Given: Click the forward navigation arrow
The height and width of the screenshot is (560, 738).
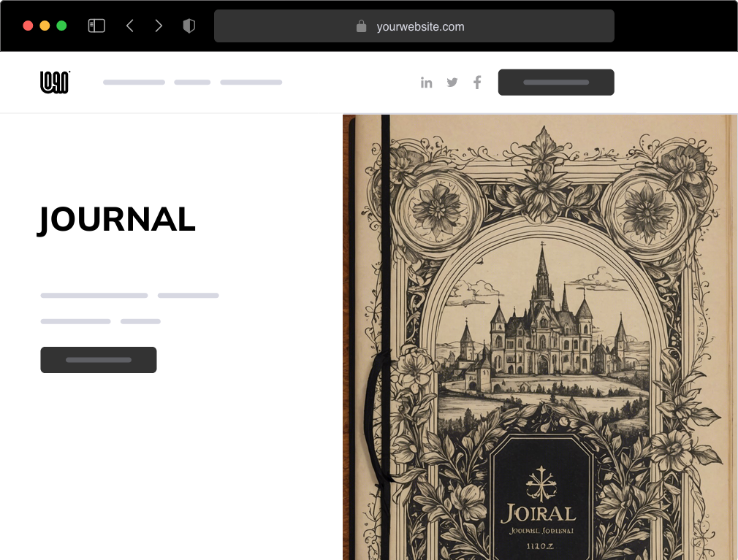Looking at the screenshot, I should tap(159, 25).
